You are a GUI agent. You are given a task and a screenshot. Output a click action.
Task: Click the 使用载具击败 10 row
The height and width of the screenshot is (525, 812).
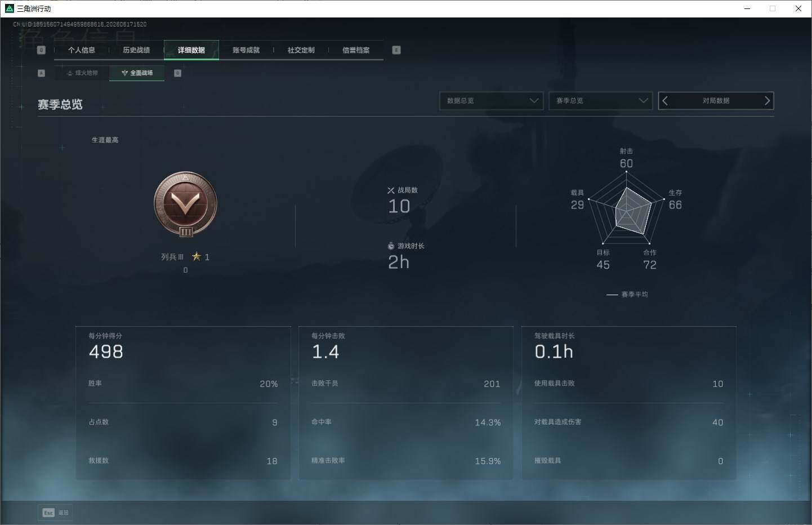[x=629, y=384]
